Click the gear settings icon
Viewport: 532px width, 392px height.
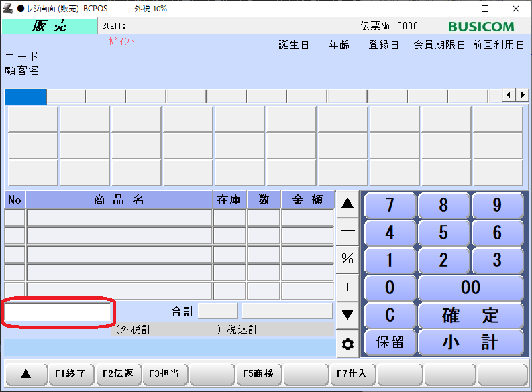click(348, 344)
